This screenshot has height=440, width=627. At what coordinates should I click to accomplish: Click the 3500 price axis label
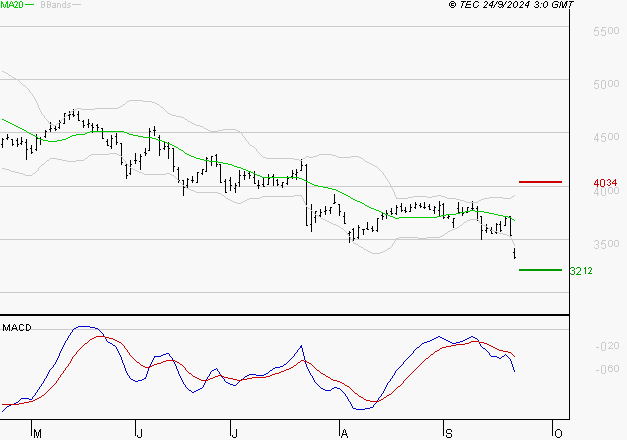[x=606, y=244]
